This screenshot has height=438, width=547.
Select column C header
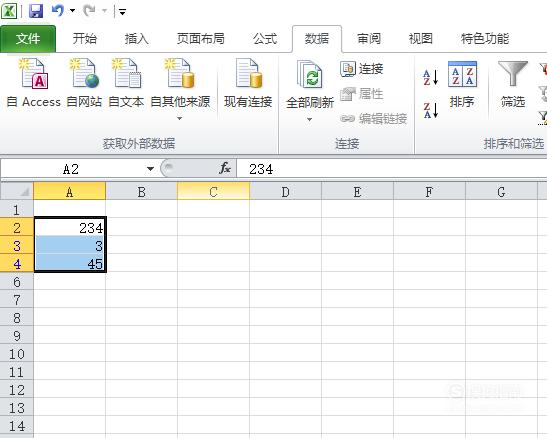pos(213,191)
